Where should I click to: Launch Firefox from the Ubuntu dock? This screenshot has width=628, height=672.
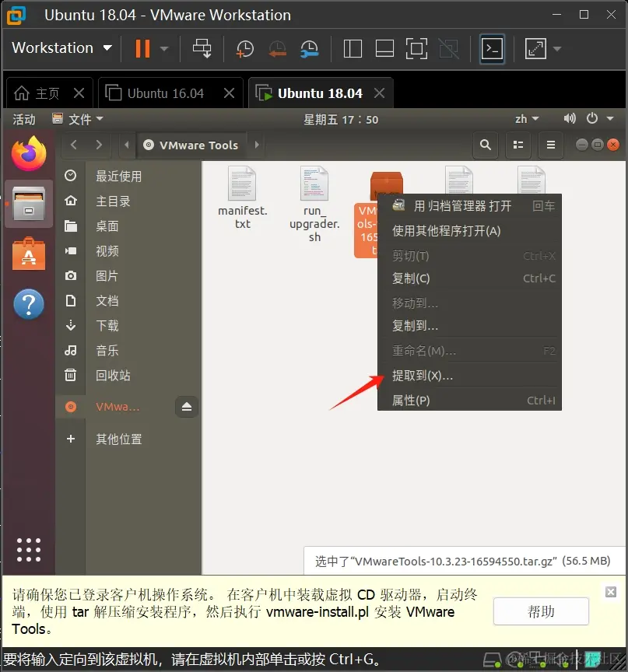(29, 153)
